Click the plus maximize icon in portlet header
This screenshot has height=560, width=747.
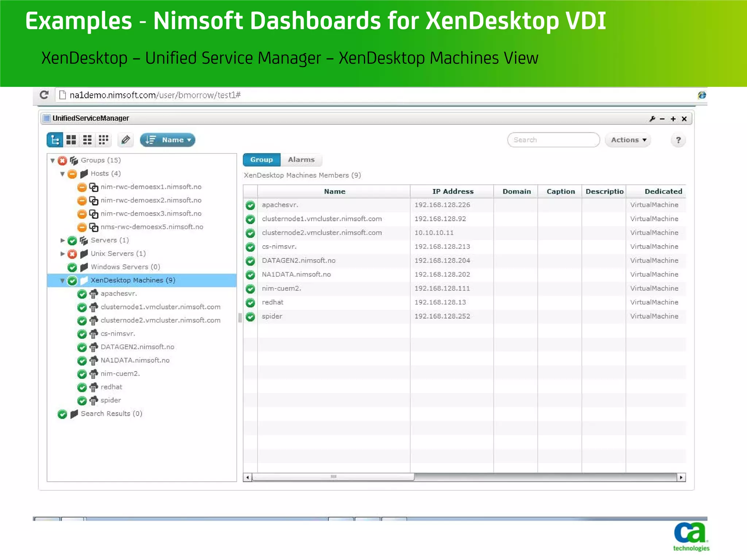[673, 119]
